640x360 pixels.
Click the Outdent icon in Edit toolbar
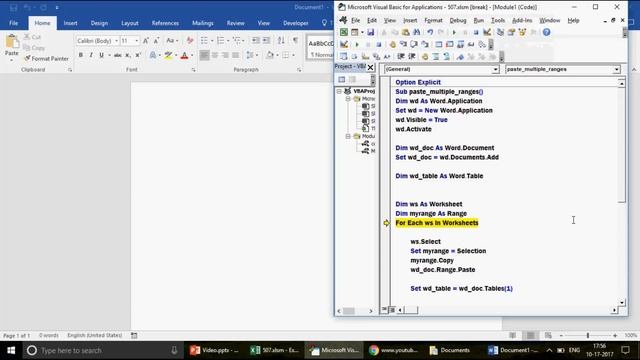(x=412, y=56)
